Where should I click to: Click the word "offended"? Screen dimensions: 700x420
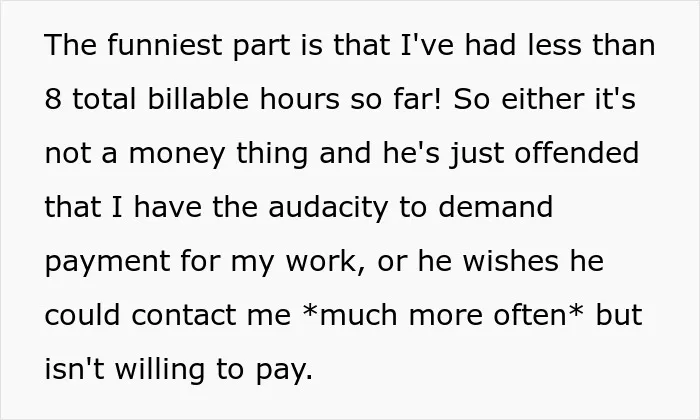(577, 153)
